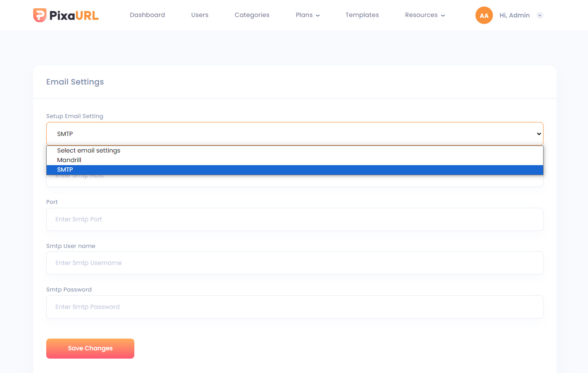Choose the 'Select email settings' option
The height and width of the screenshot is (373, 588).
pyautogui.click(x=89, y=150)
